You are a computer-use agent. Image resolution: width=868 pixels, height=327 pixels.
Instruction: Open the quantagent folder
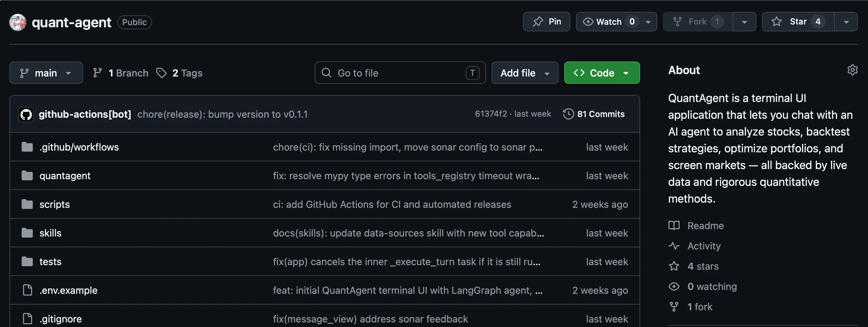tap(65, 176)
